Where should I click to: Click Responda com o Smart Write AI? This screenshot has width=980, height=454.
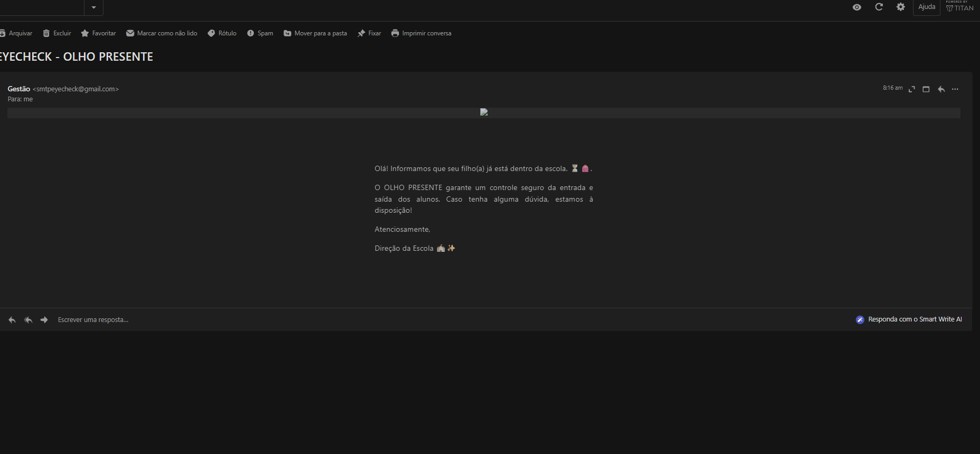pyautogui.click(x=909, y=319)
